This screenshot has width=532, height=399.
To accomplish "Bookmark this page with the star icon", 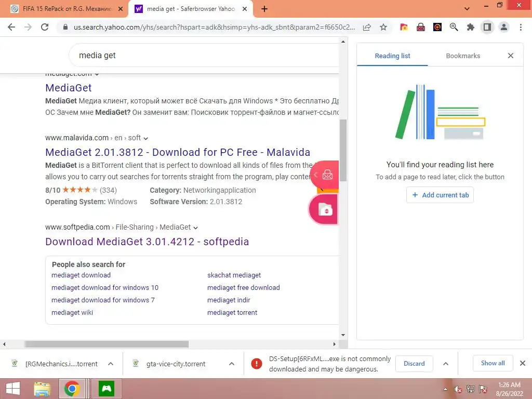I will [x=383, y=27].
